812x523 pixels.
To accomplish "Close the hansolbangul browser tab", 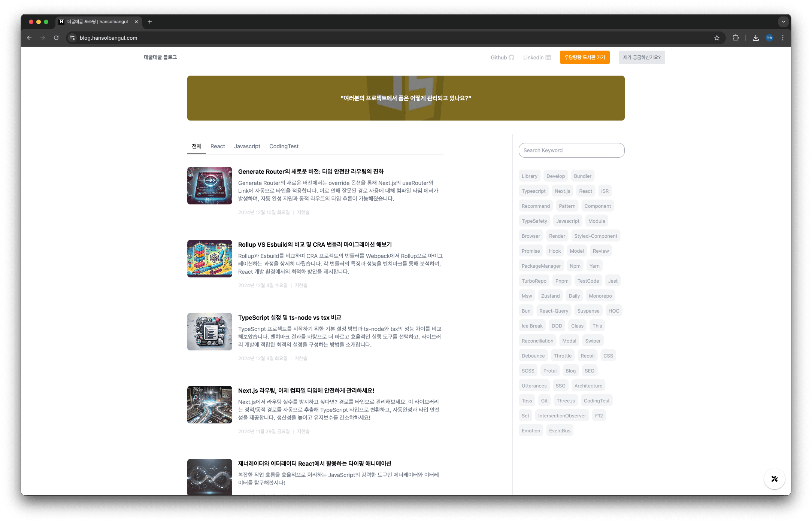I will [x=136, y=22].
